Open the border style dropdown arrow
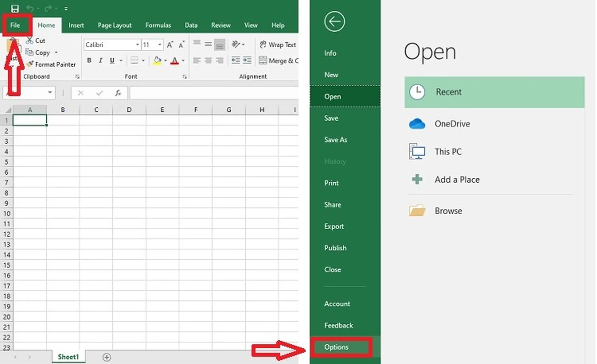The width and height of the screenshot is (597, 364). (x=143, y=60)
